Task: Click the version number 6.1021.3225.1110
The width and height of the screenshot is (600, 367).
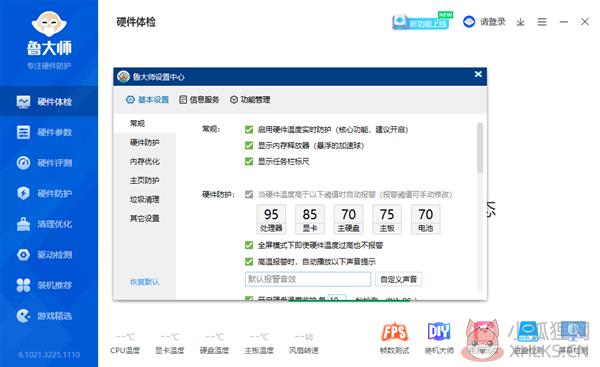Action: (x=49, y=355)
